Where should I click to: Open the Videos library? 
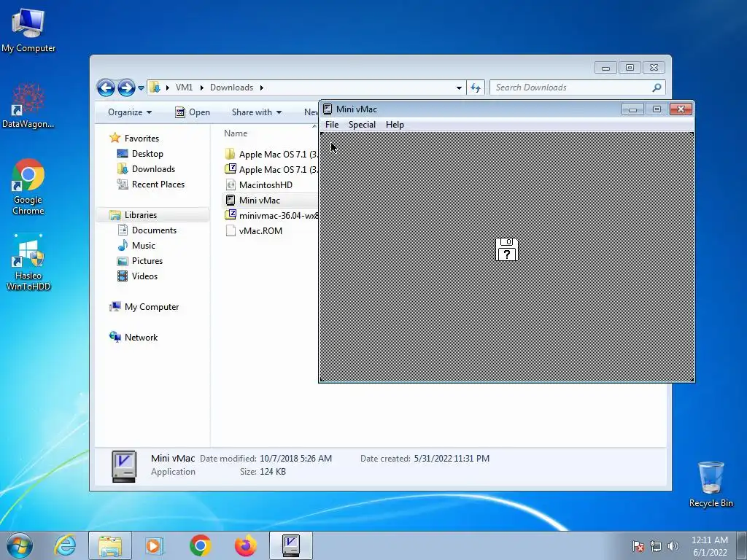click(144, 276)
